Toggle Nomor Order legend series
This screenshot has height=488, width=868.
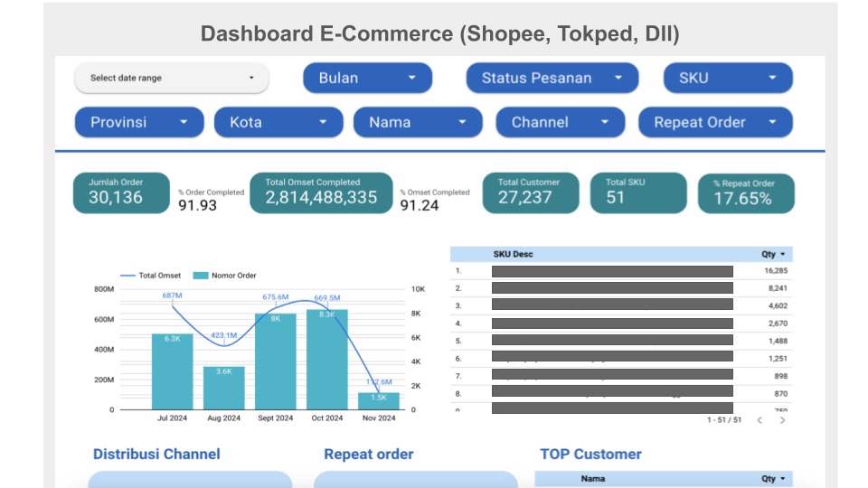[x=225, y=276]
